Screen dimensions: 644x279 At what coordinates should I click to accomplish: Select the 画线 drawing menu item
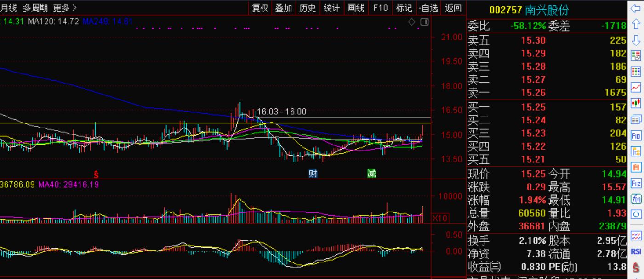[356, 8]
